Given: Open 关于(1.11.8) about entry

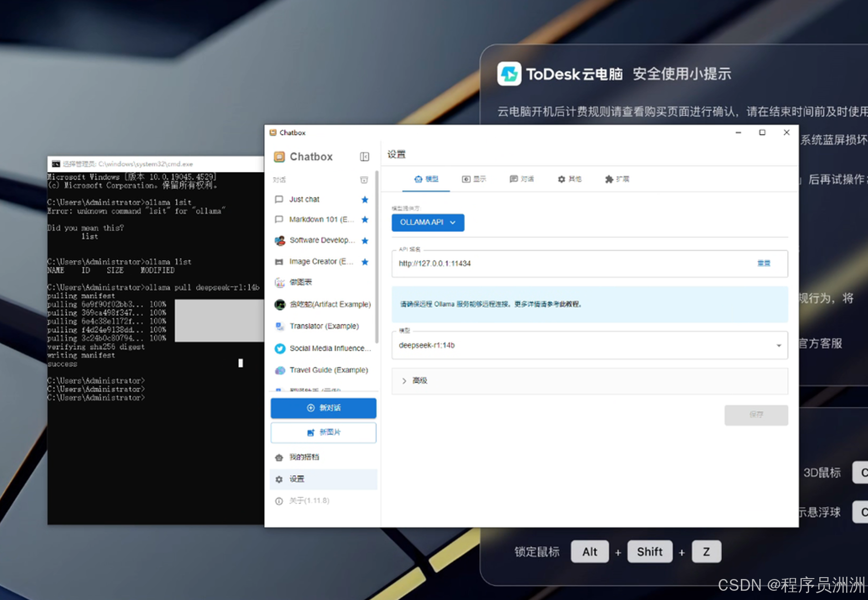Looking at the screenshot, I should pyautogui.click(x=323, y=501).
